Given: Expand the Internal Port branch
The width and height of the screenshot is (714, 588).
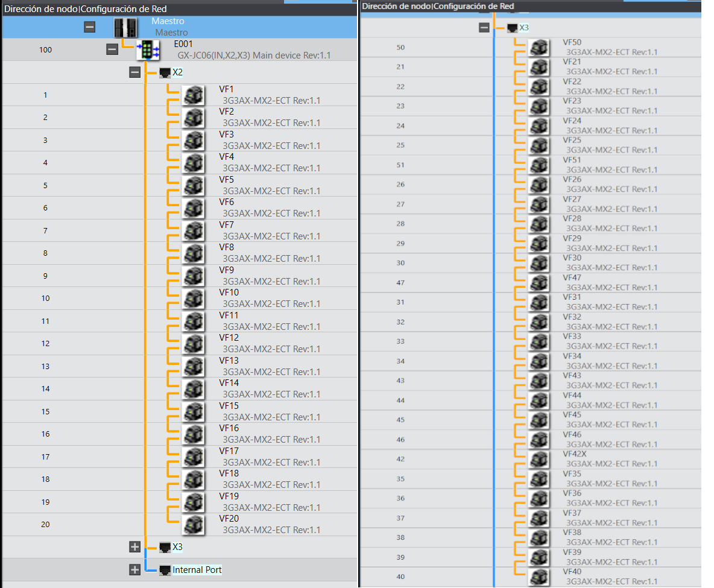Looking at the screenshot, I should (134, 569).
